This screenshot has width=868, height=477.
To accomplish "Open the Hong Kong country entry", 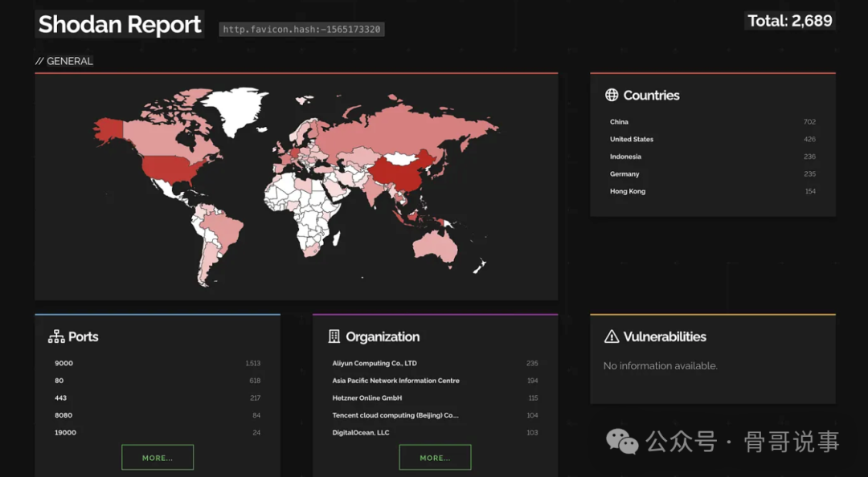I will [627, 191].
